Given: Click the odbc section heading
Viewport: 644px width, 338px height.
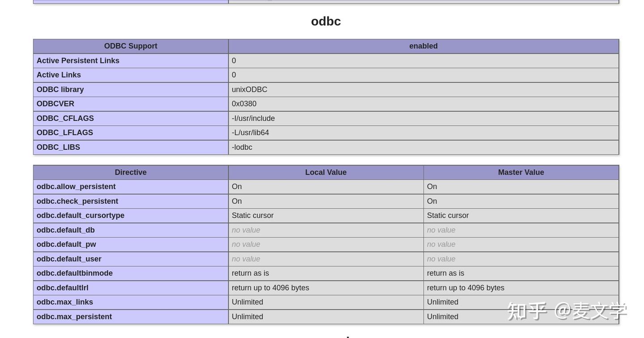Looking at the screenshot, I should pos(326,21).
